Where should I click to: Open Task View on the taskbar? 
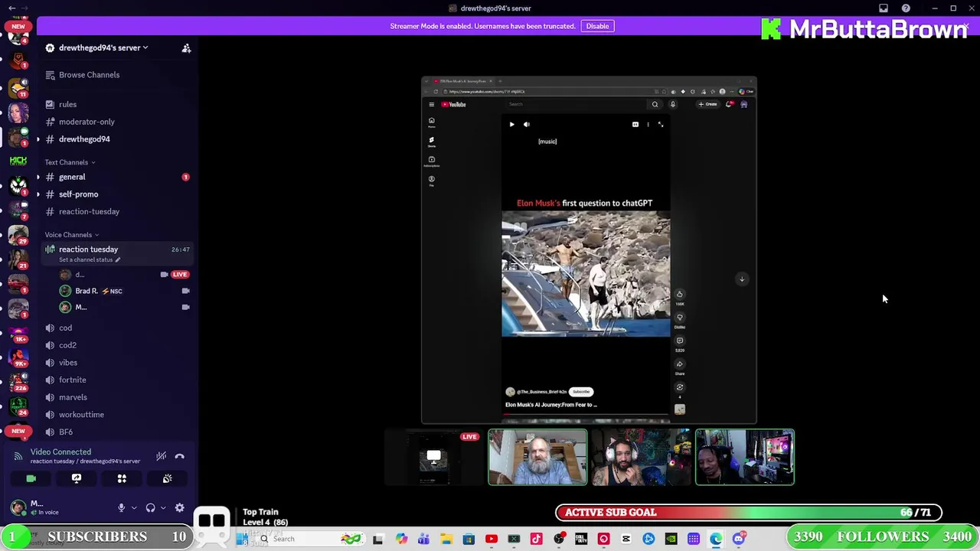(377, 539)
